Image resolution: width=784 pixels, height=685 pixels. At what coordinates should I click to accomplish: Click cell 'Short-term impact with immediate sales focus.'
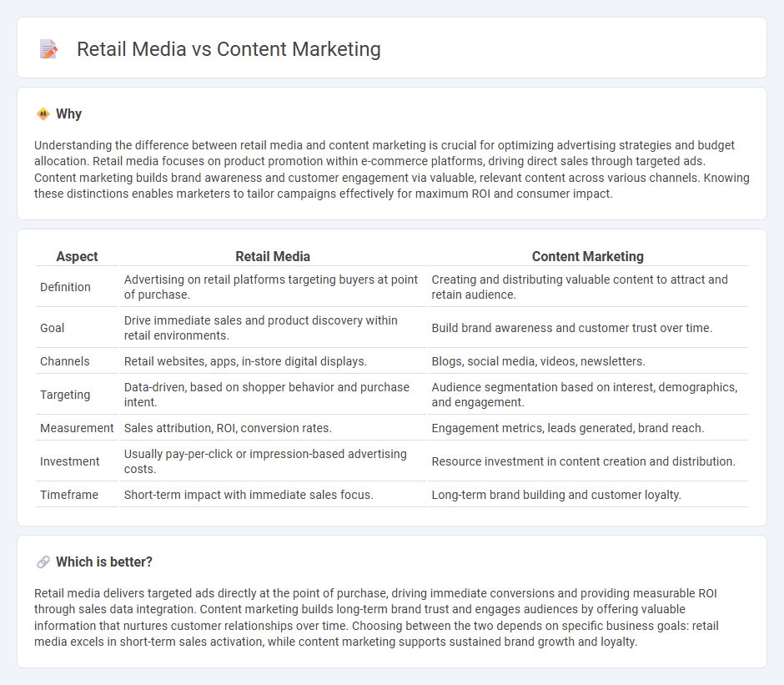coord(273,495)
